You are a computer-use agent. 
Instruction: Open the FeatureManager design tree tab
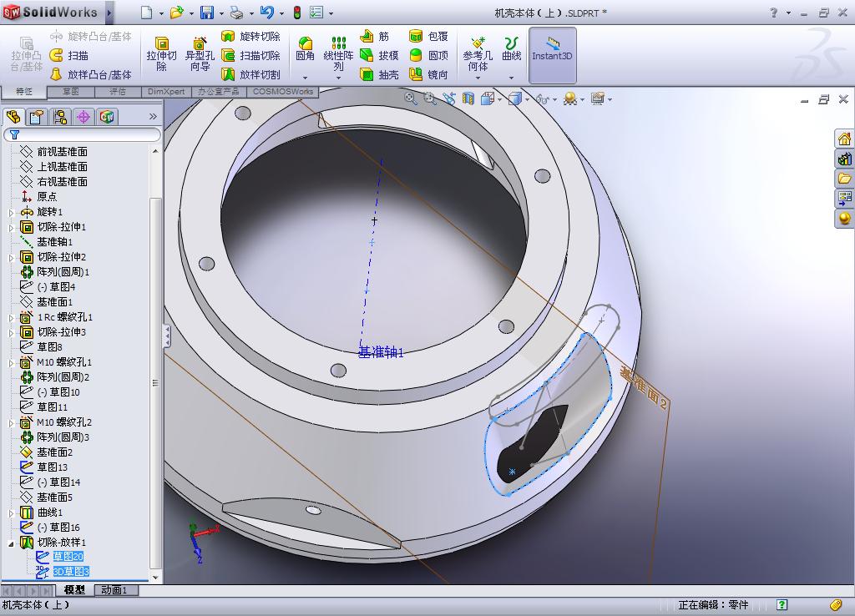point(13,117)
